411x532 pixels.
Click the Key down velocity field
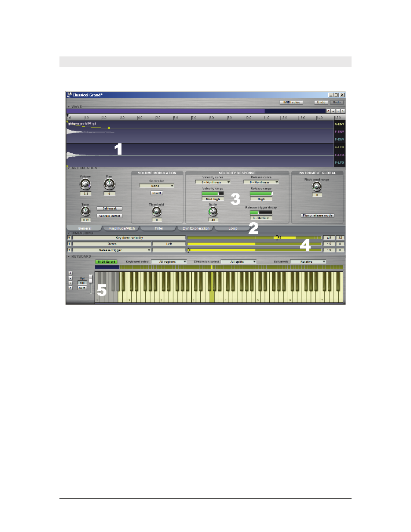pyautogui.click(x=129, y=238)
